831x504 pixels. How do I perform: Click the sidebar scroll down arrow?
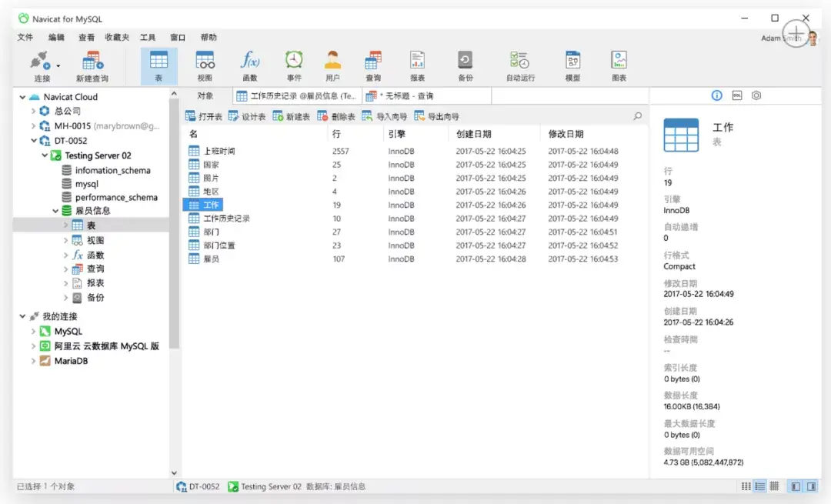point(174,472)
